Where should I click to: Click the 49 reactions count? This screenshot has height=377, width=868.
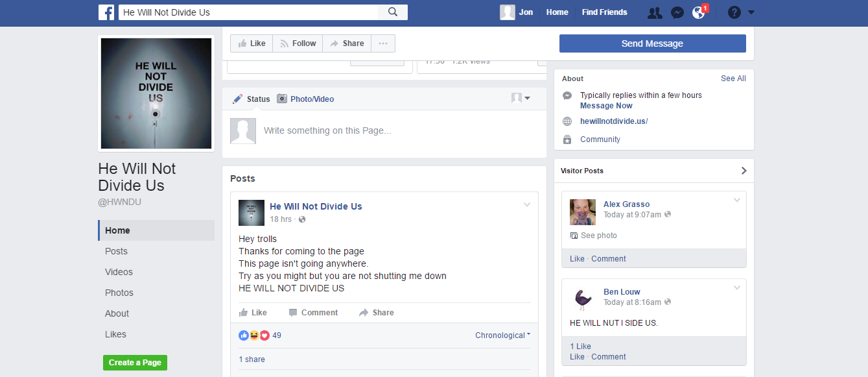[x=277, y=335]
